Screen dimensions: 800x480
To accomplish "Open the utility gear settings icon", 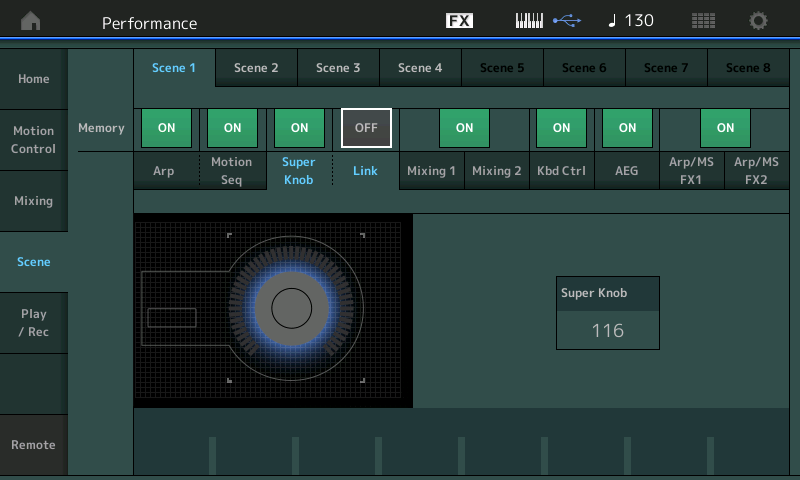I will (x=759, y=21).
